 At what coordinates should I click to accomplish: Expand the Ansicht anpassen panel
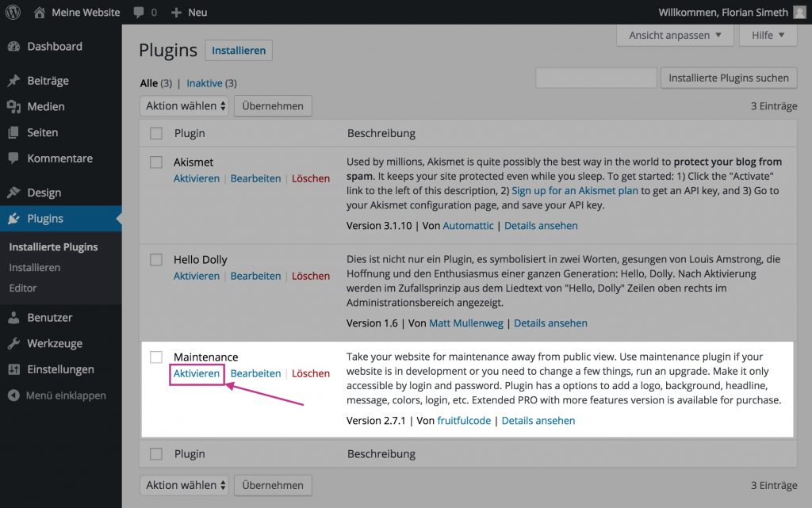[x=674, y=35]
